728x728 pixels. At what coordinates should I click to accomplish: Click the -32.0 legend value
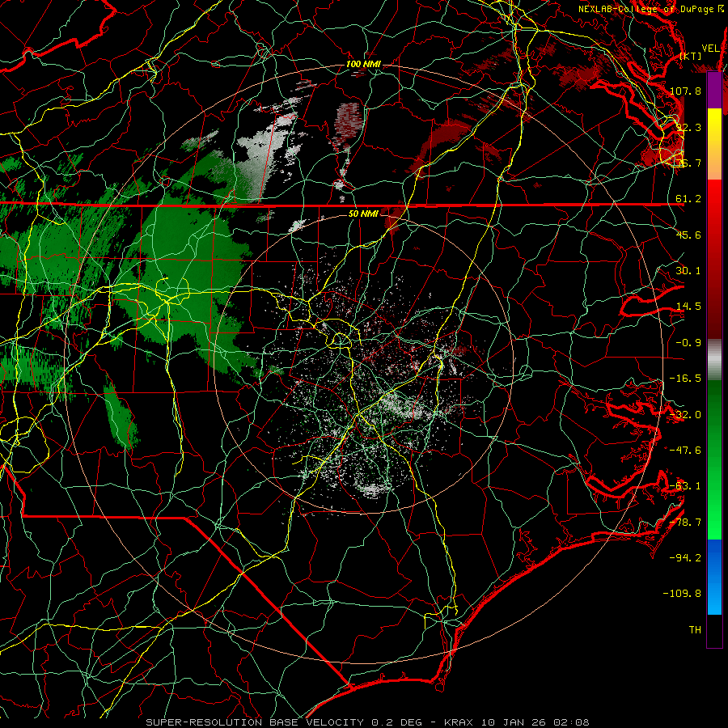(685, 415)
